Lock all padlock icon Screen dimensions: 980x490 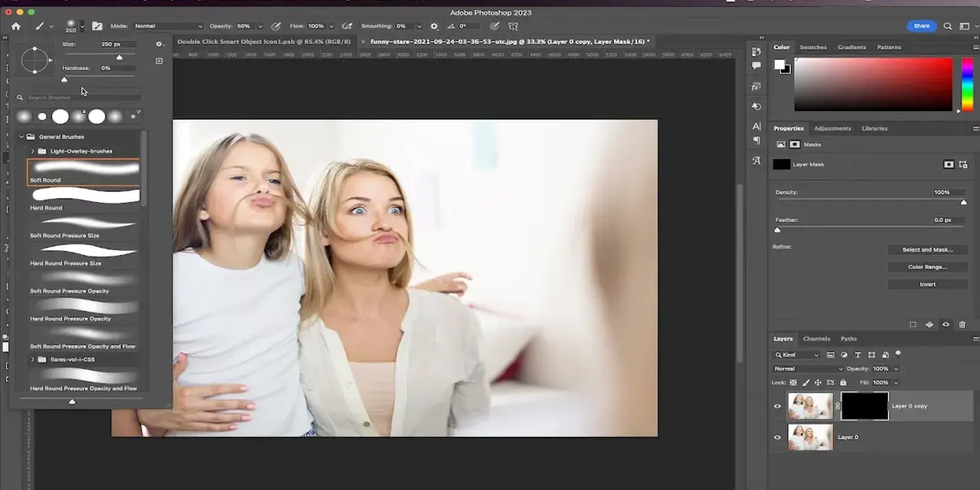pyautogui.click(x=843, y=382)
